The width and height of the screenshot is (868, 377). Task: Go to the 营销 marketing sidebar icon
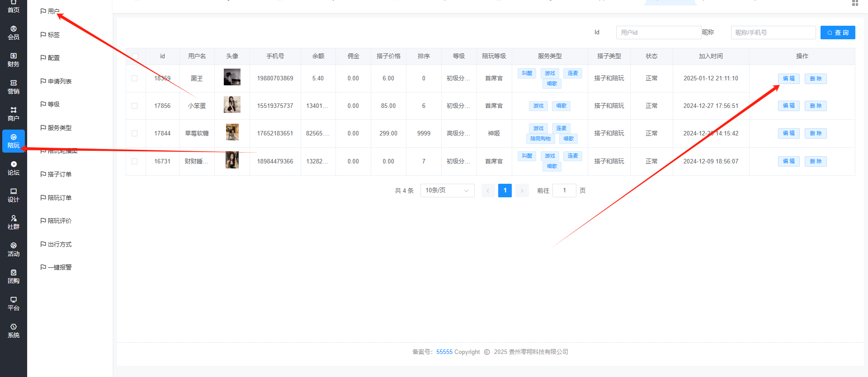[14, 87]
